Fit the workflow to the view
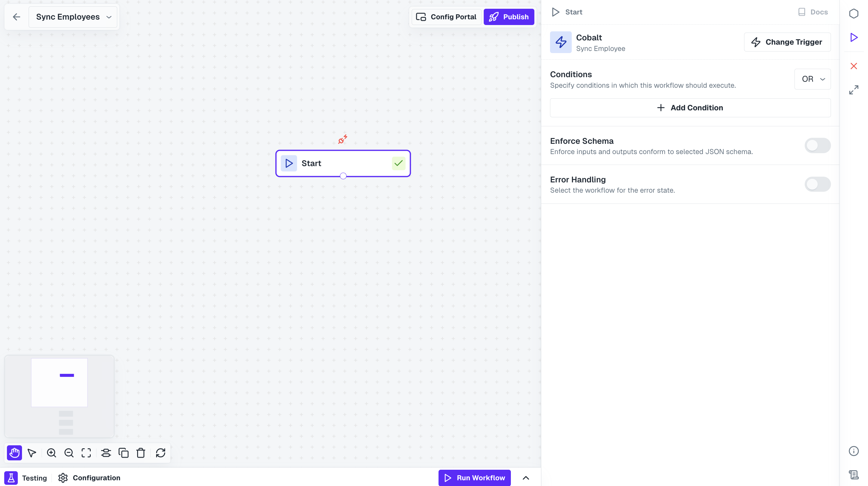Viewport: 868px width, 486px height. [86, 453]
